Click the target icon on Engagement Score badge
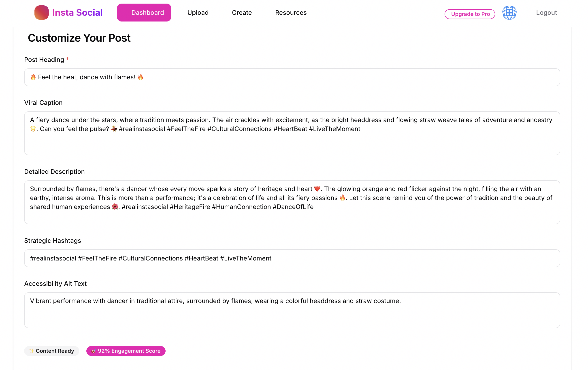 pyautogui.click(x=94, y=351)
